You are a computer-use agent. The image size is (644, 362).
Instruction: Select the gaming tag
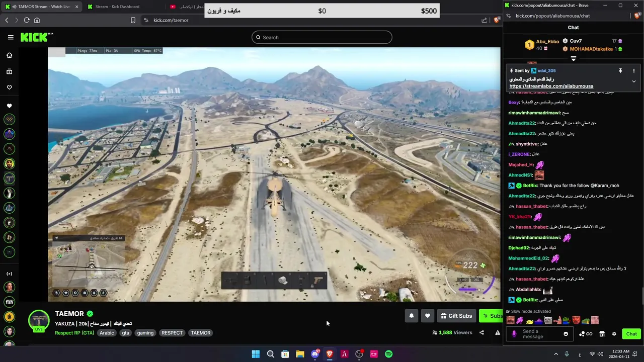click(145, 333)
